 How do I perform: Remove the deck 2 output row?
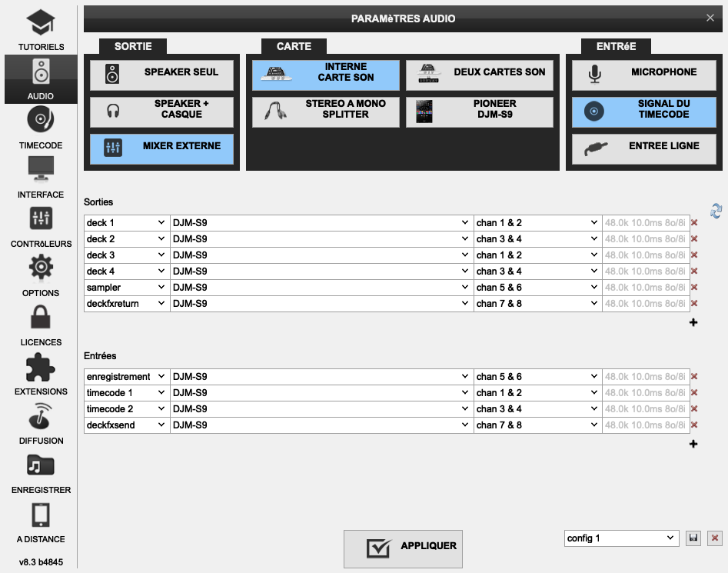coord(694,238)
